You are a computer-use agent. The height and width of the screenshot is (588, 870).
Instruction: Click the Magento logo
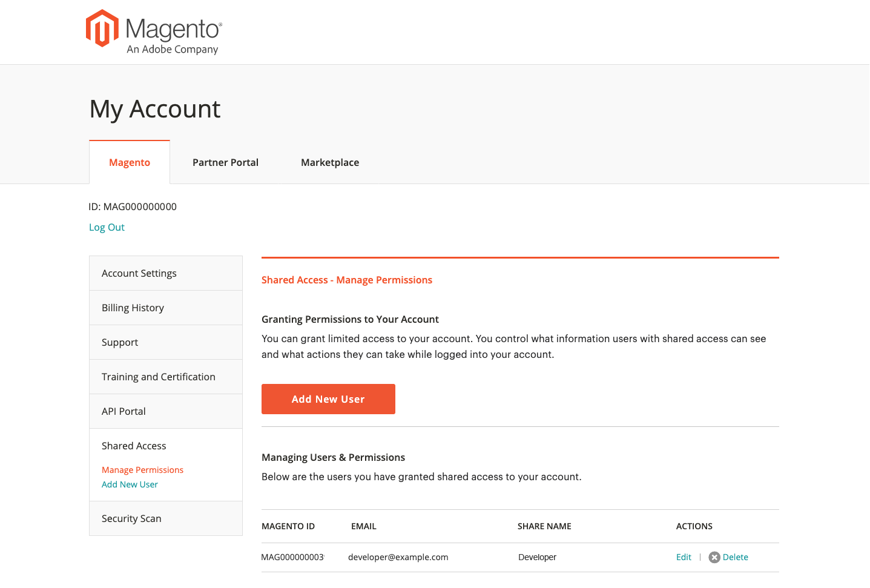pyautogui.click(x=154, y=32)
